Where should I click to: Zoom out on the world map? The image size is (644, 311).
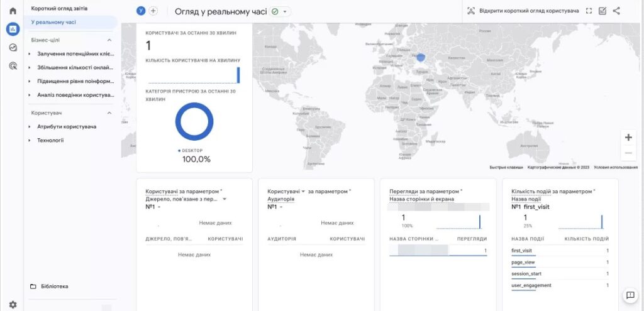click(628, 153)
